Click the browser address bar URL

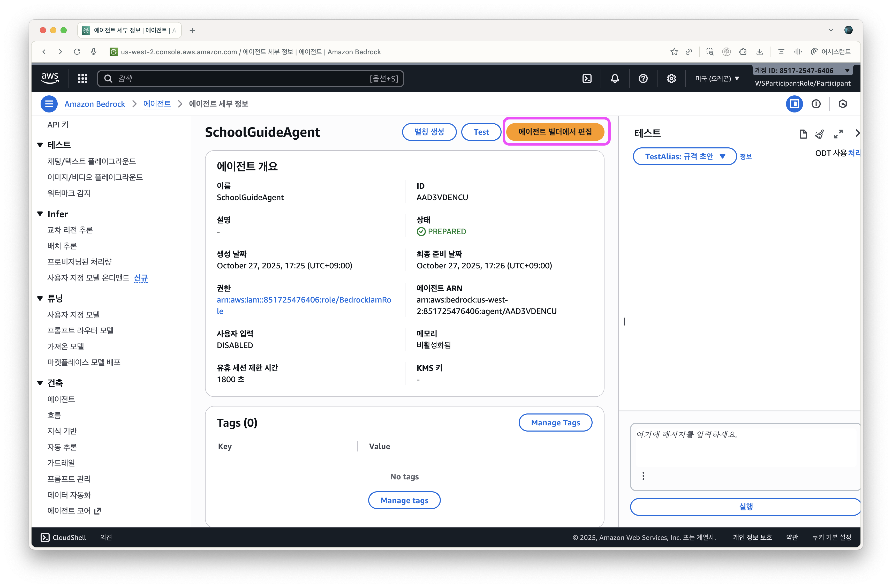tap(251, 52)
